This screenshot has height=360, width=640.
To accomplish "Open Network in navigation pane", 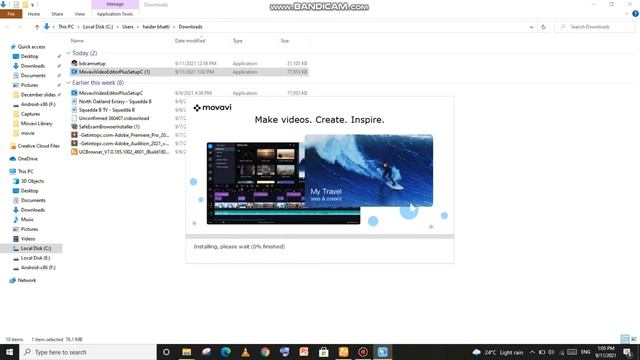I will point(27,280).
